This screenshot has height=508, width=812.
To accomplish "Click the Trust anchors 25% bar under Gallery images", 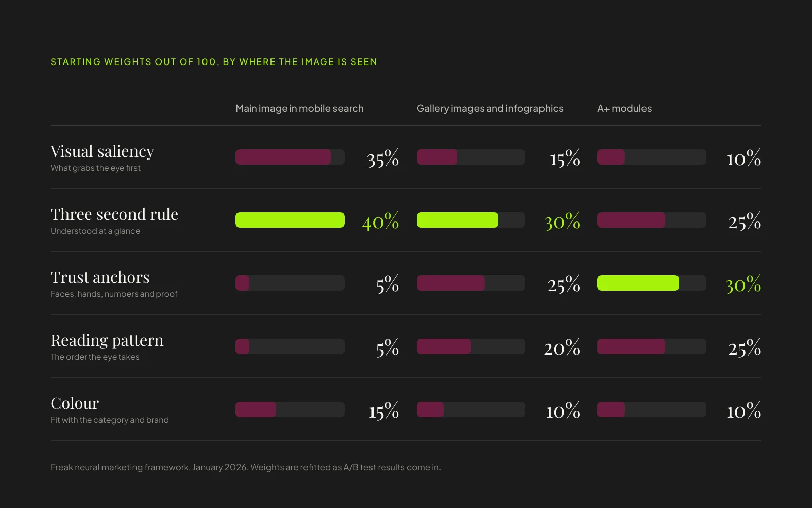I will [471, 283].
